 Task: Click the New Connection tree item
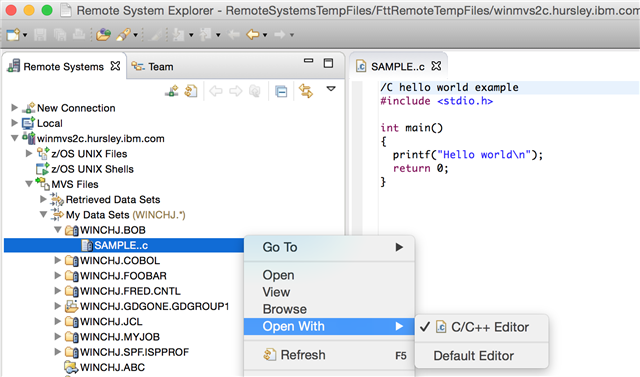tap(76, 108)
